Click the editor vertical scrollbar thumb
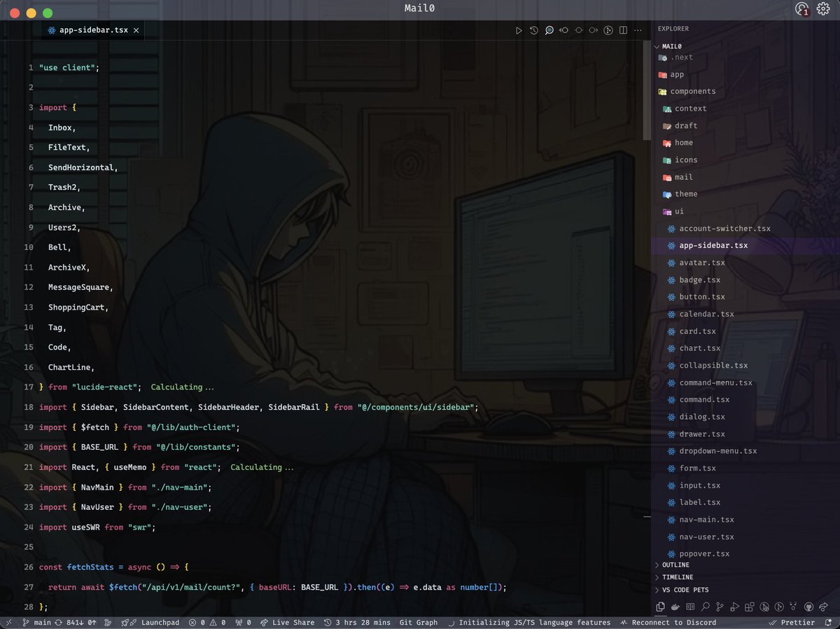Viewport: 840px width, 629px height. click(x=647, y=91)
